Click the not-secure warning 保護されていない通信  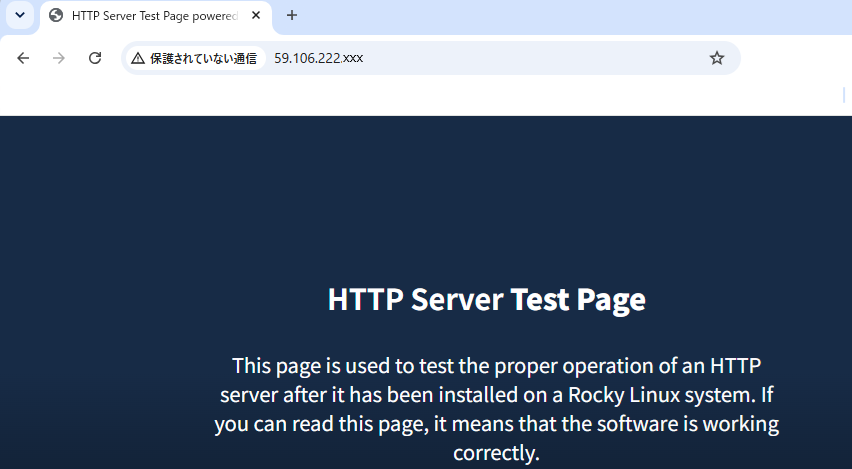[x=196, y=58]
